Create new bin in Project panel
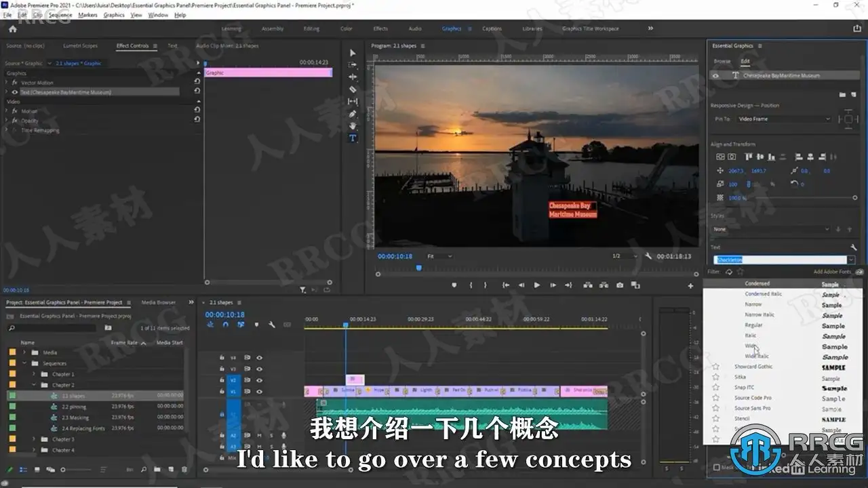 [157, 469]
